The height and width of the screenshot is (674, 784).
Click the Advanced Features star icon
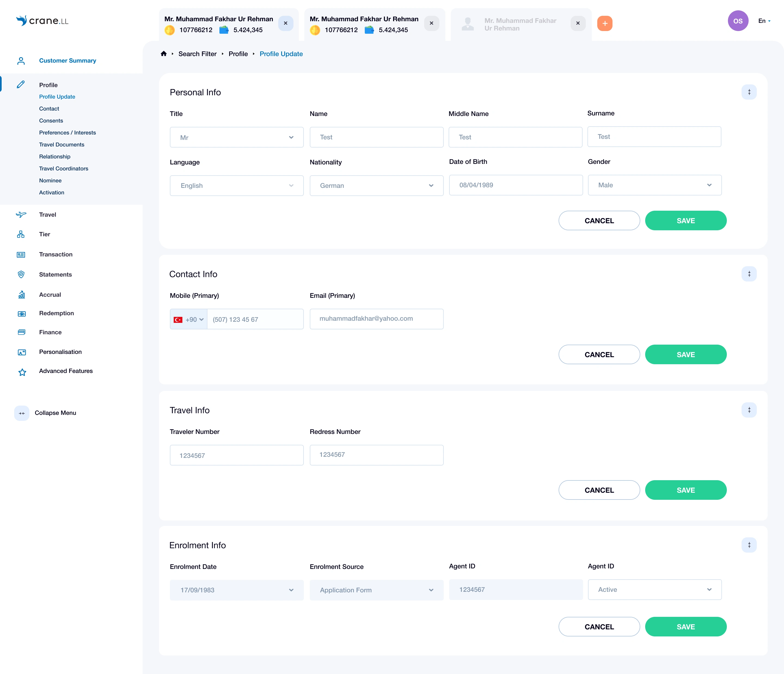[x=22, y=372]
